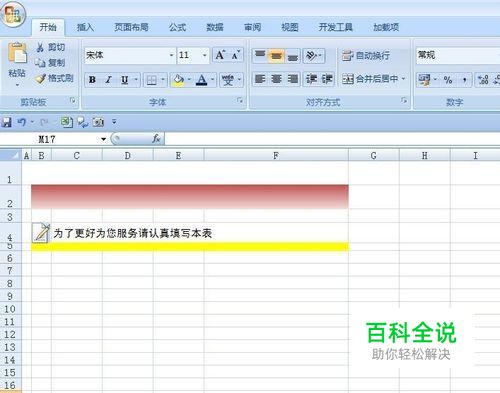The height and width of the screenshot is (393, 500).
Task: Open the 视图 View tab
Action: tap(290, 27)
